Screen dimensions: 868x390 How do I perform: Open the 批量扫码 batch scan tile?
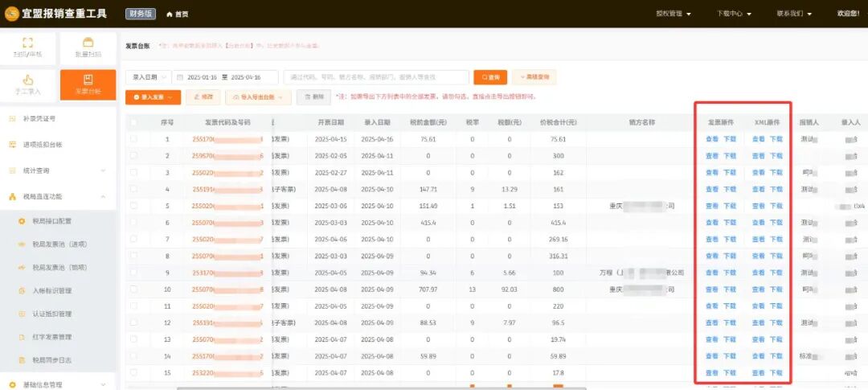point(88,49)
